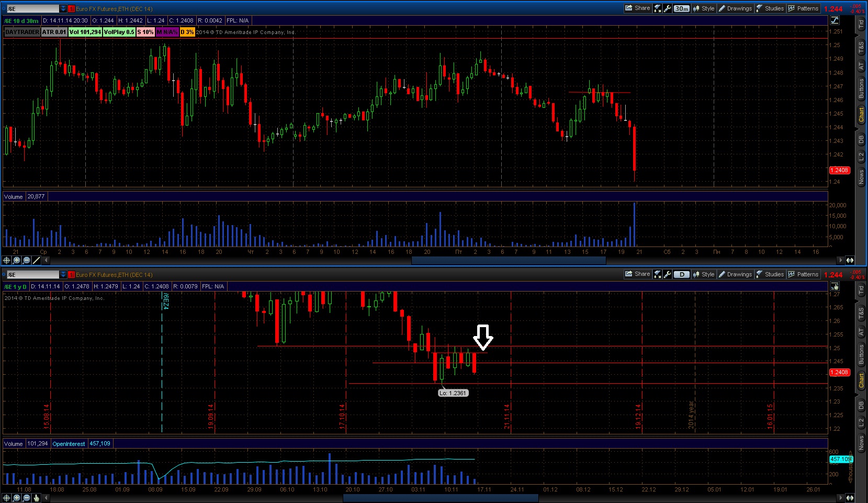Select the crosshair pan tool under the 30m chart
868x503 pixels.
(7, 260)
